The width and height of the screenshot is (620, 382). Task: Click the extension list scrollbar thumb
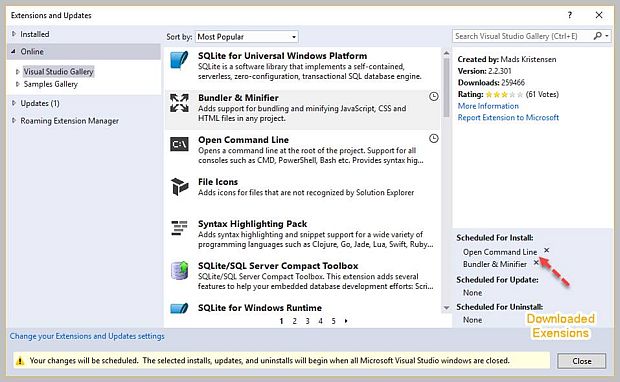pos(446,87)
